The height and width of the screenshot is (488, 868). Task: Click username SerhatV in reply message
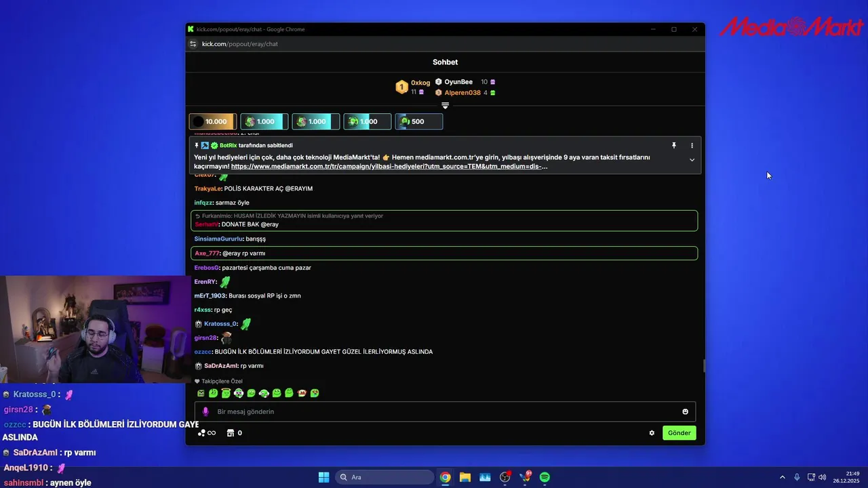(206, 224)
